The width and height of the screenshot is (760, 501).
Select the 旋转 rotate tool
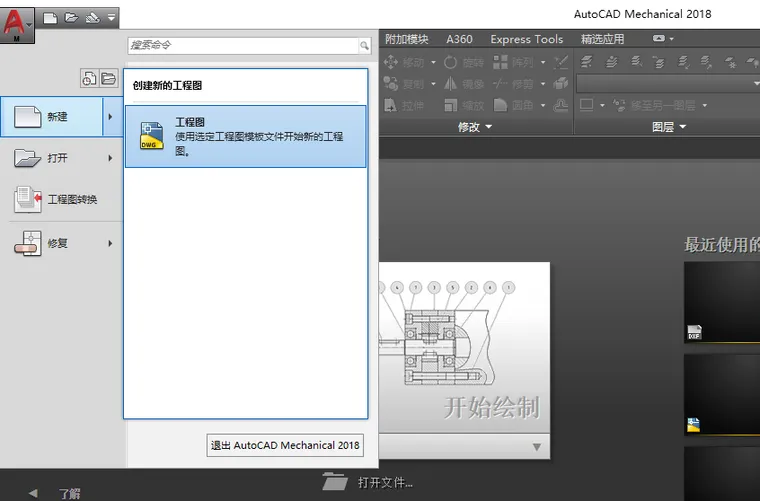pyautogui.click(x=464, y=63)
